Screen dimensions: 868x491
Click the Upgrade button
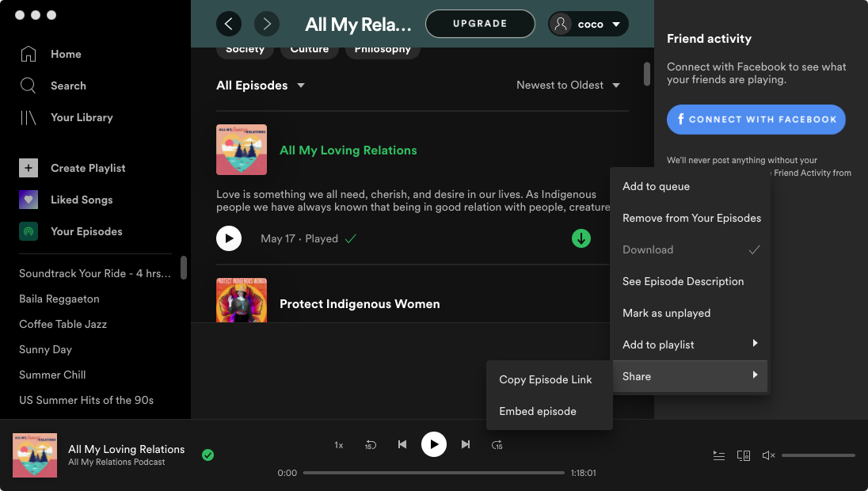480,24
